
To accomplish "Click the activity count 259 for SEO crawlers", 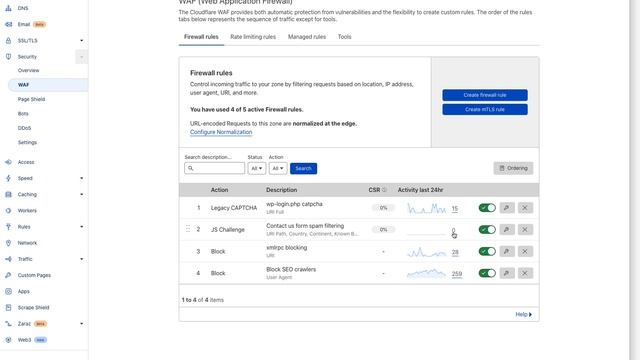I will 457,274.
